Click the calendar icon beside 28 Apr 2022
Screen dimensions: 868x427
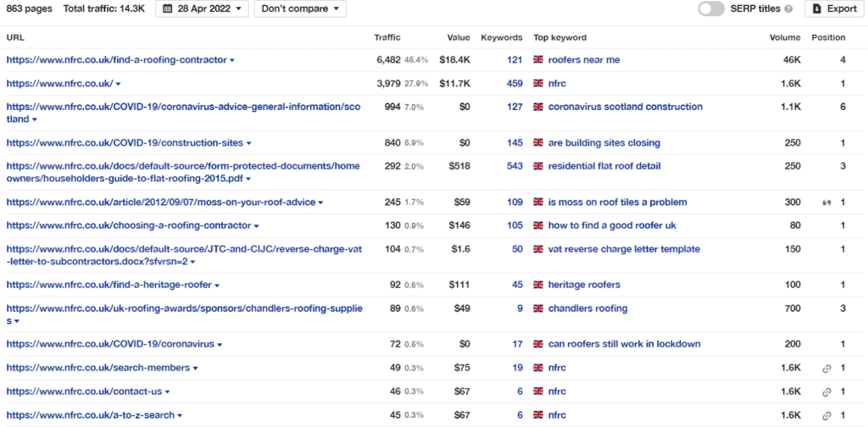169,8
